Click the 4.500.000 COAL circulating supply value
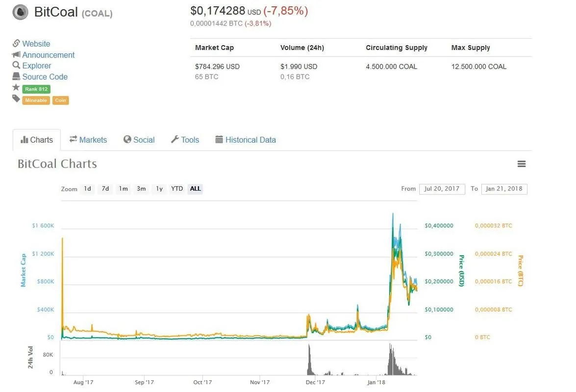576x392 pixels. (x=391, y=67)
